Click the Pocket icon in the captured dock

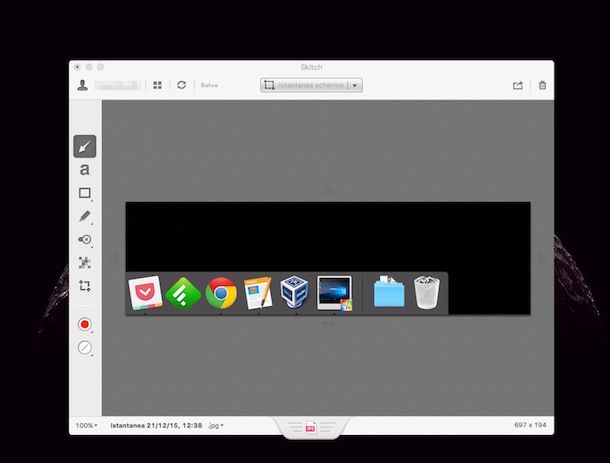click(145, 293)
